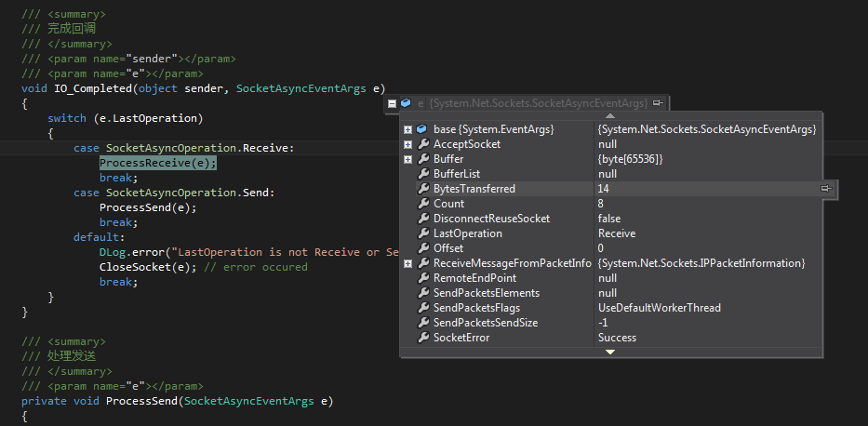Screen dimensions: 868x426
Task: Select the RemoteEndPoint null value
Action: tap(608, 278)
